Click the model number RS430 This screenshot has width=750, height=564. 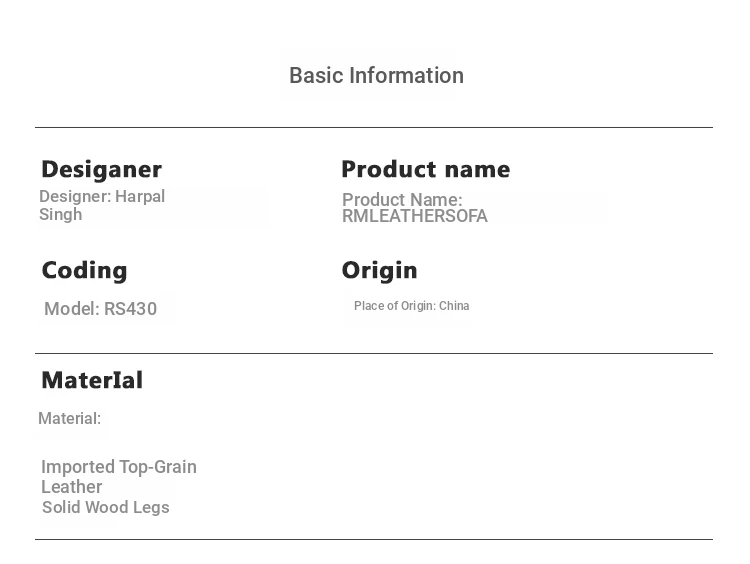[x=131, y=309]
